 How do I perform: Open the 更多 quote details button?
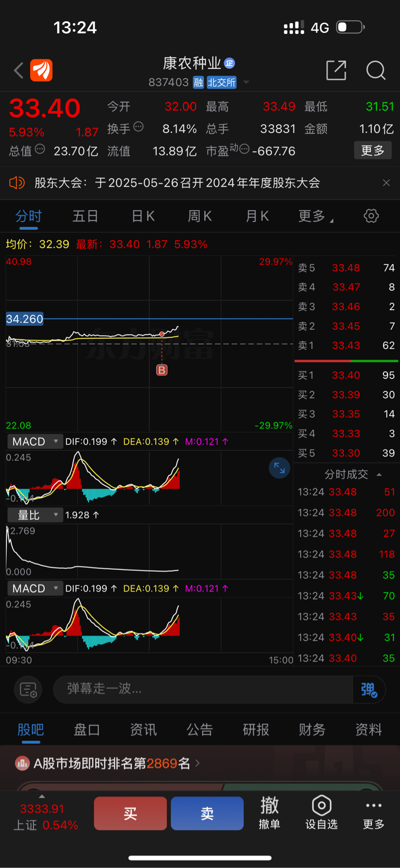tap(373, 151)
